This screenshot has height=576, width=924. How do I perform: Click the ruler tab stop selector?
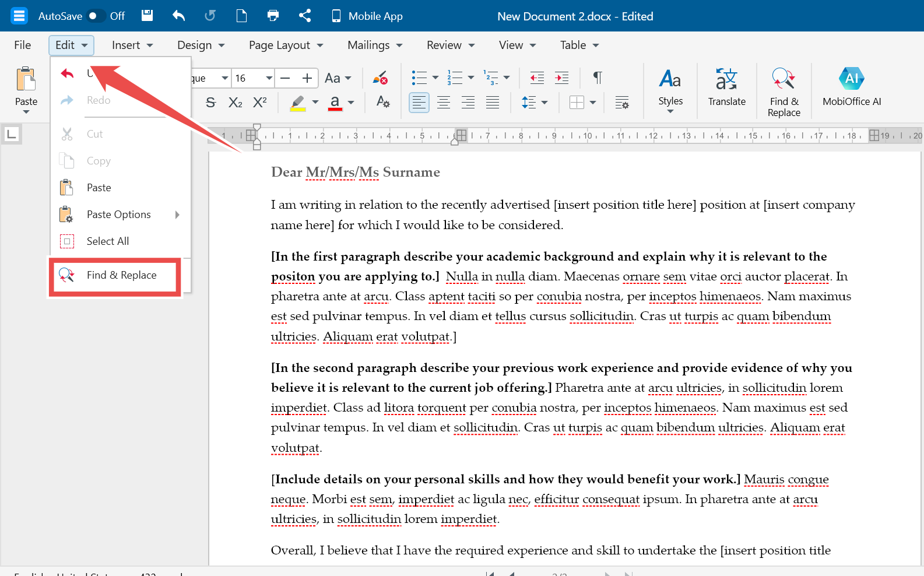[11, 135]
